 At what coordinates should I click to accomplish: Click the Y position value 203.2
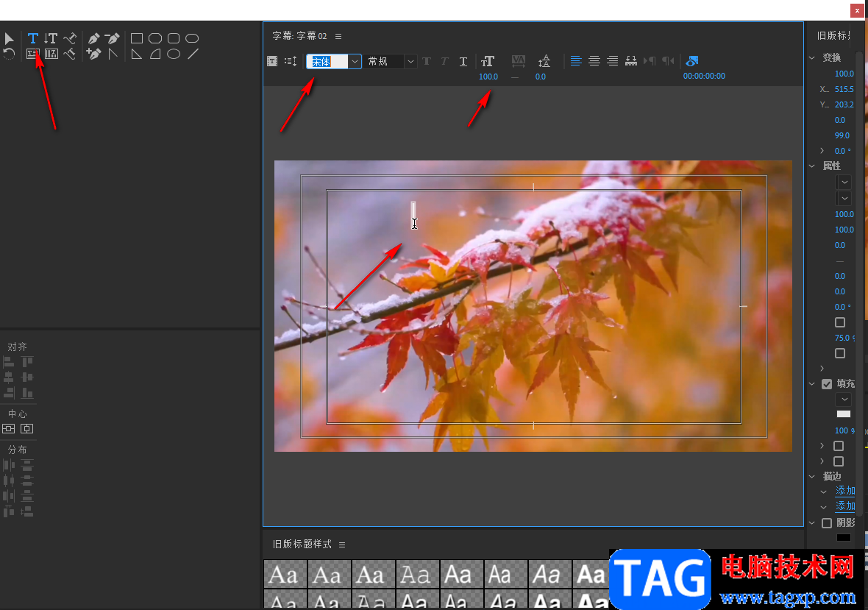click(x=844, y=104)
